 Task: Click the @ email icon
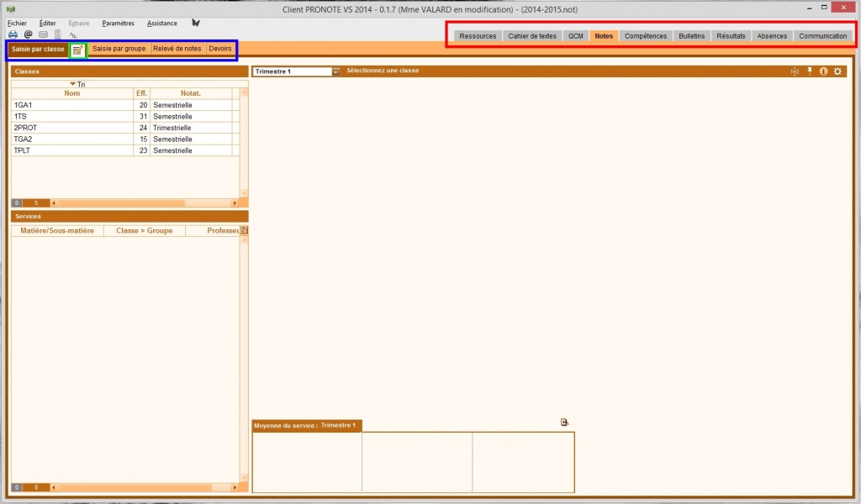[28, 34]
